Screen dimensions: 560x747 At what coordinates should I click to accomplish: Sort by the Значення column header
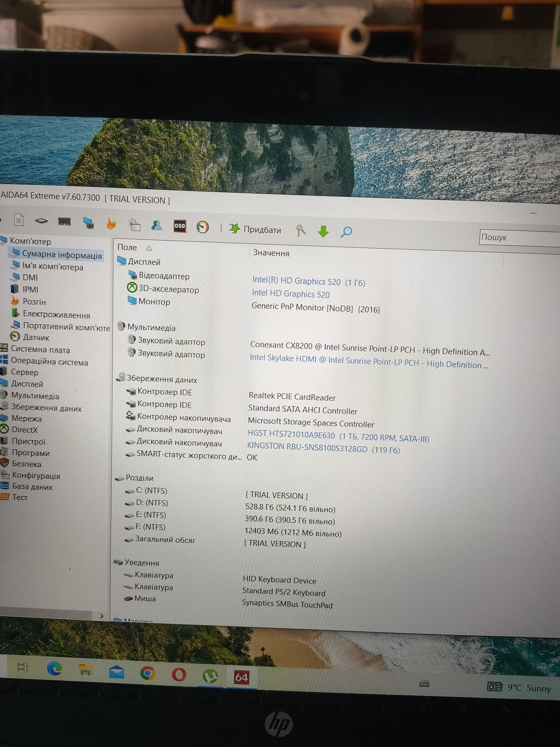(x=271, y=253)
